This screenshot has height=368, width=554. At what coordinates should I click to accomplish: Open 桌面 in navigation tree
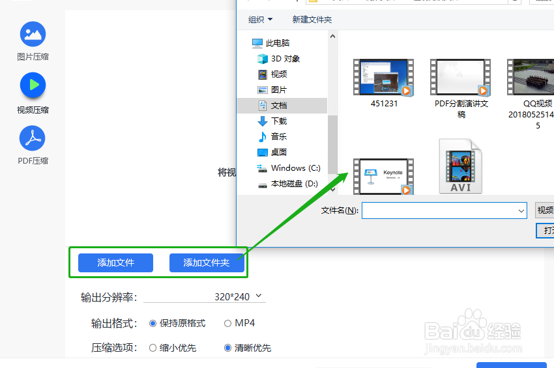tap(279, 152)
